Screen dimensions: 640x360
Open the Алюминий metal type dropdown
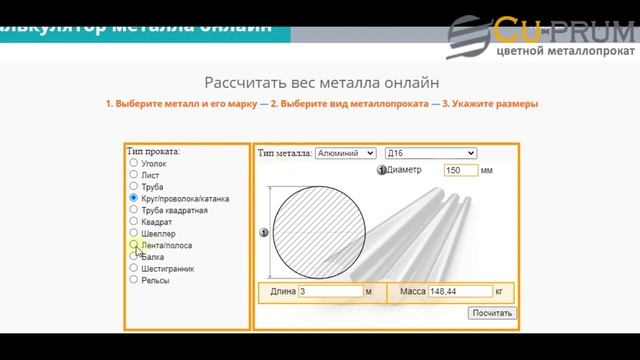345,153
